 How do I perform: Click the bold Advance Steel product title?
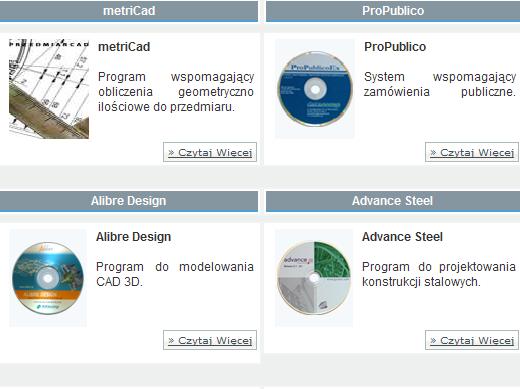pos(402,237)
